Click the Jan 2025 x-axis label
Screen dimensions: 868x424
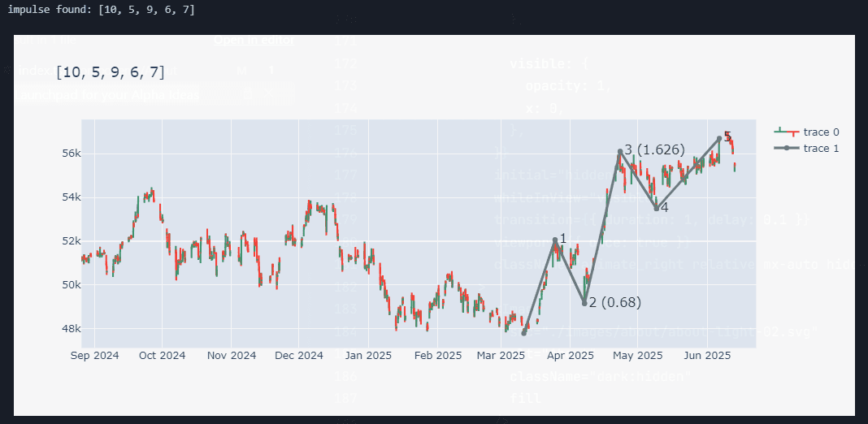point(368,356)
